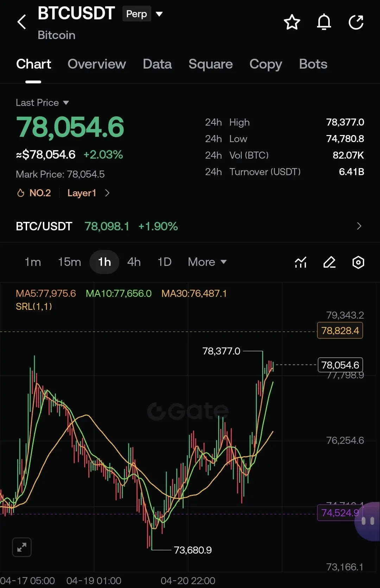Tap the 78,377.0 high marker
This screenshot has height=588, width=380.
point(221,351)
